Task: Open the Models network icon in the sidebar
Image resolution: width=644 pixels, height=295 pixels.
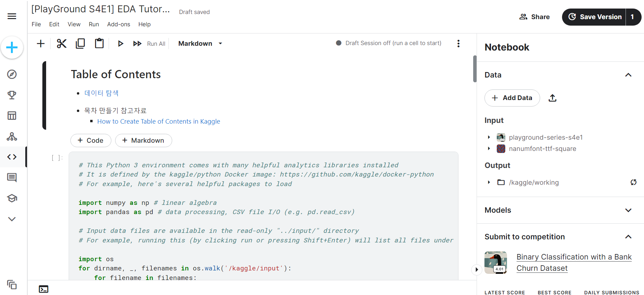Action: [x=12, y=137]
